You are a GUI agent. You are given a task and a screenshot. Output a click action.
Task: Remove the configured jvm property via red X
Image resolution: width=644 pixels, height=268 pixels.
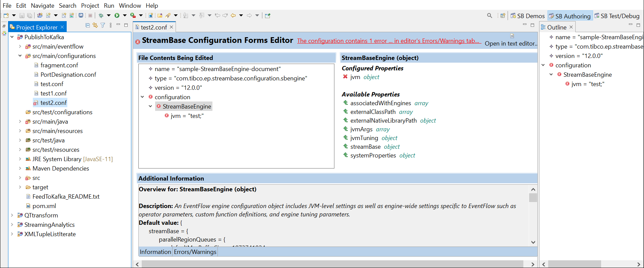[345, 77]
